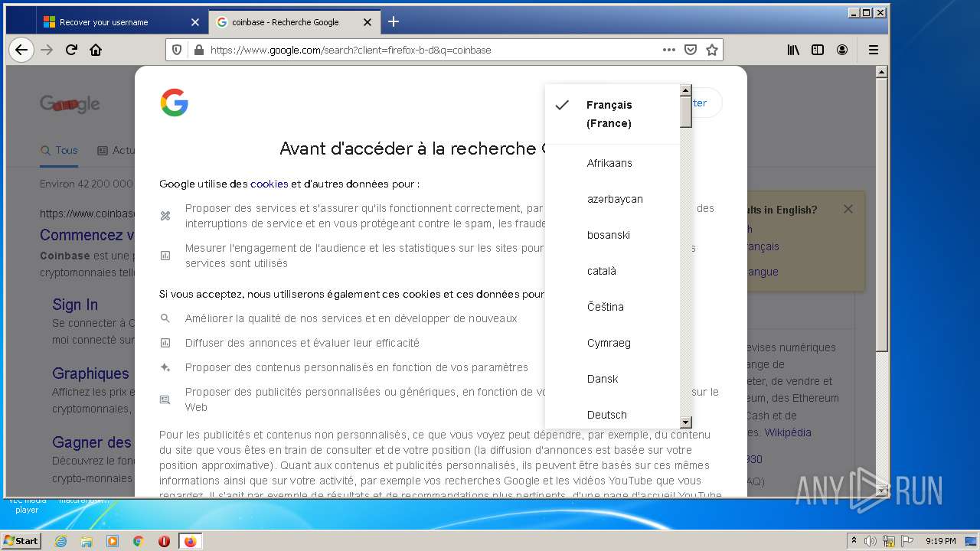Reload the current page

71,50
